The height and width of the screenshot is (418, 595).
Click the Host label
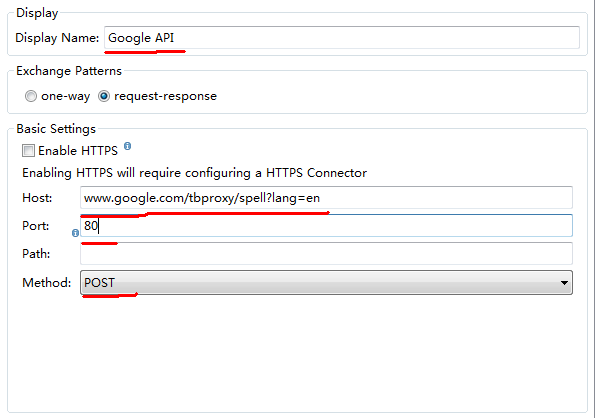37,198
